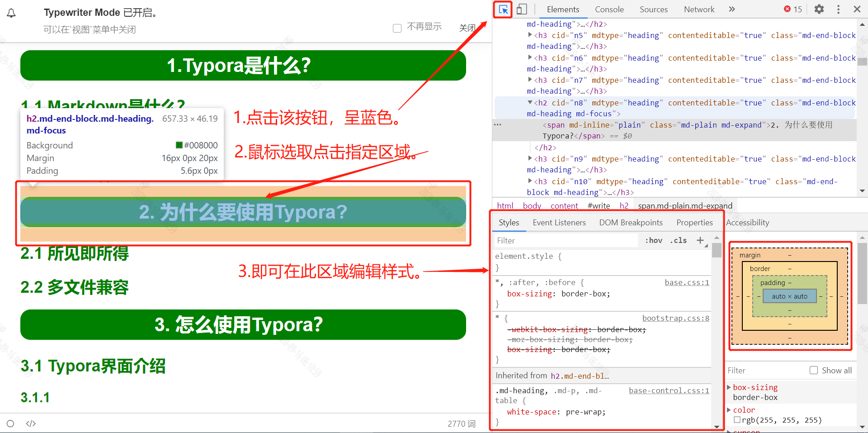Click the 1.Typora是什么? heading

(x=243, y=66)
